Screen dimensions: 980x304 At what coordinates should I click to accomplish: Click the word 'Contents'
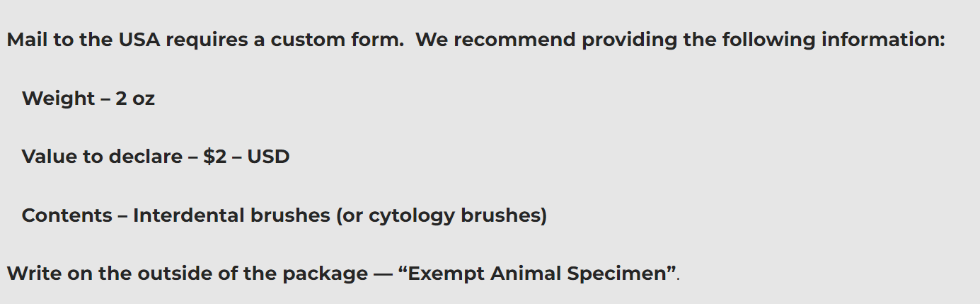67,215
